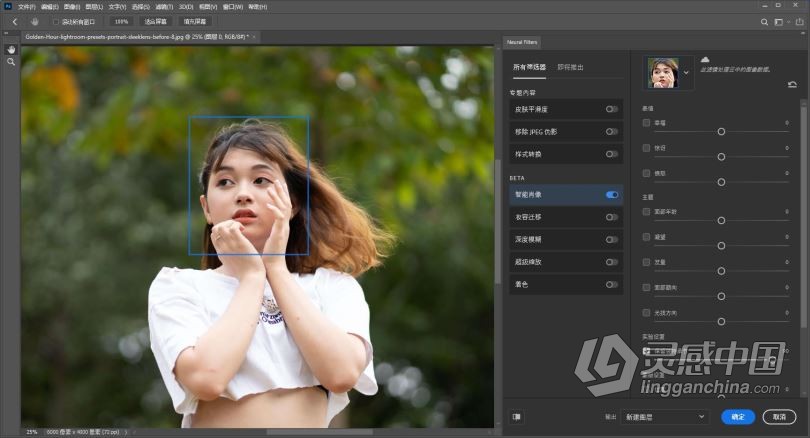Open the 编辑(E) menu

pos(49,7)
